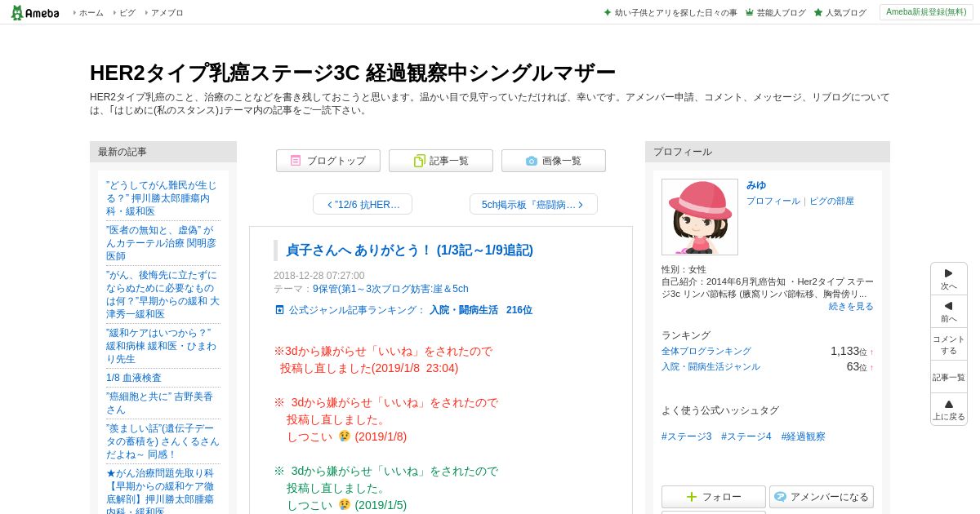Screen dimensions: 980x514
Task: Click 上に戻る floating button
Action: tap(949, 410)
